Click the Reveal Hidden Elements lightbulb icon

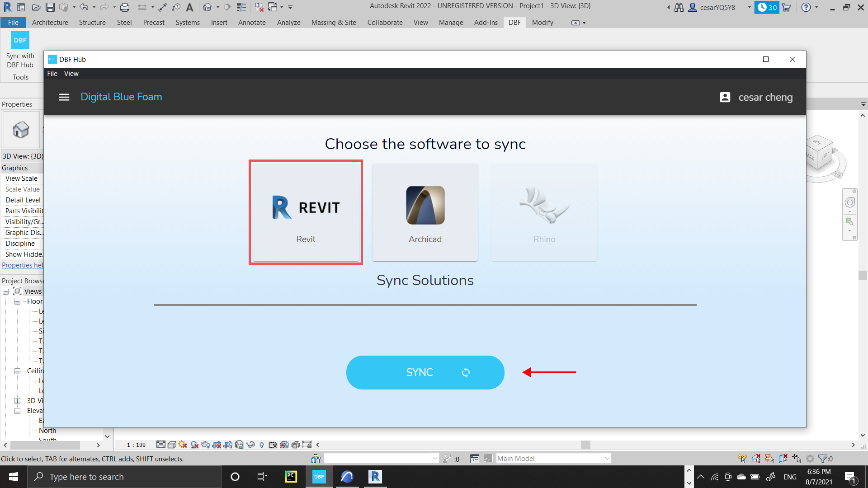(262, 445)
